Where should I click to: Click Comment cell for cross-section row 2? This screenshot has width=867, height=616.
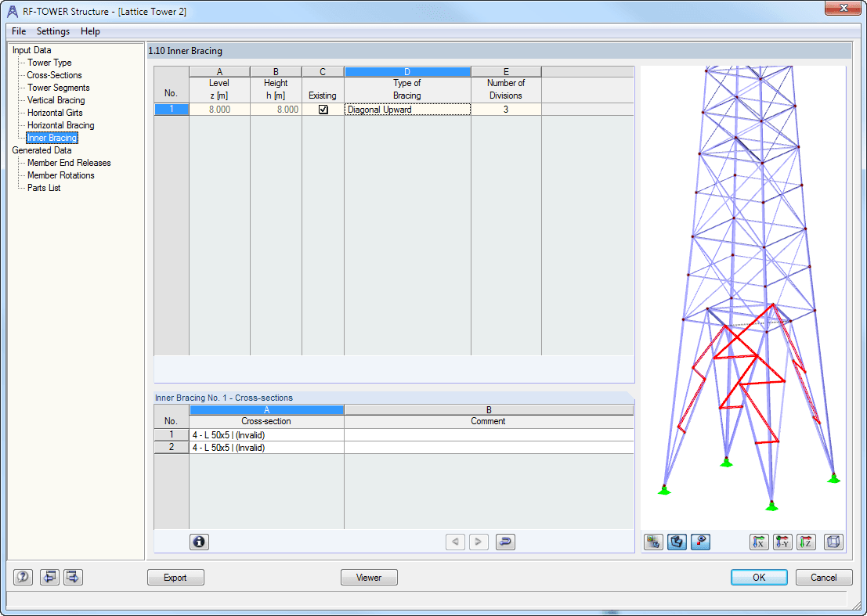click(489, 448)
